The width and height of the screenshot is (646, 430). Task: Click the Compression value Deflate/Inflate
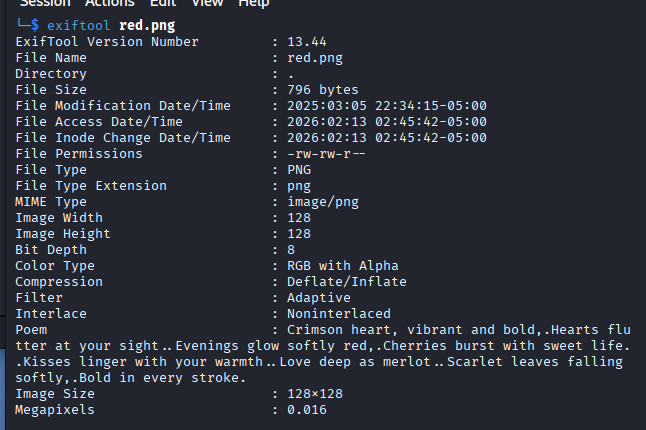[346, 282]
